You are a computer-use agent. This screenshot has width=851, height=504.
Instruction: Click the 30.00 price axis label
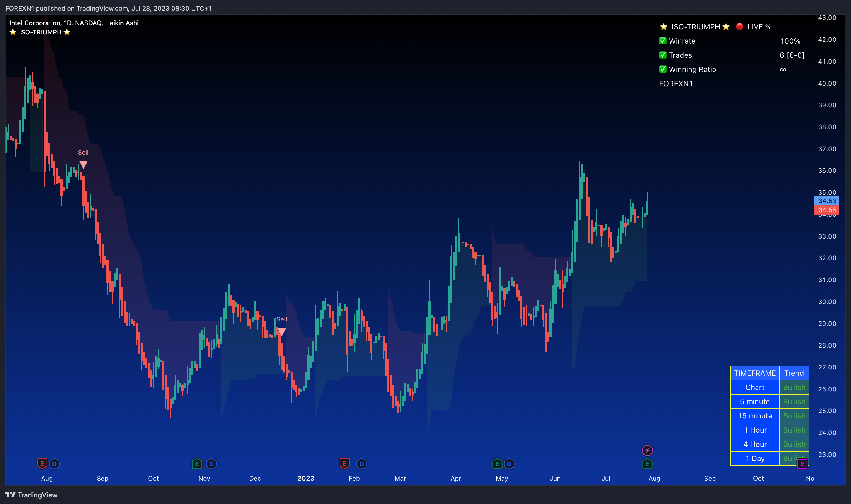click(827, 302)
